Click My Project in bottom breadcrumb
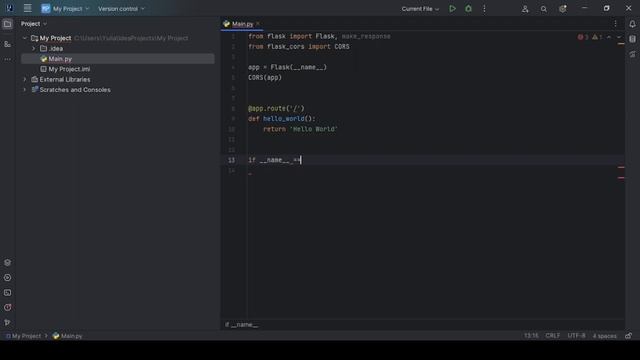Screen dimensions: 640x360 (23, 336)
